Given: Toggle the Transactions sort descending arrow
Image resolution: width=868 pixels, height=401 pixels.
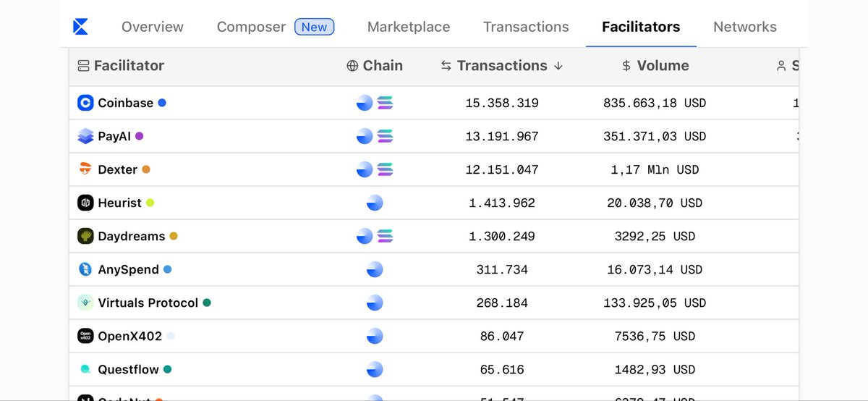Looking at the screenshot, I should click(558, 66).
